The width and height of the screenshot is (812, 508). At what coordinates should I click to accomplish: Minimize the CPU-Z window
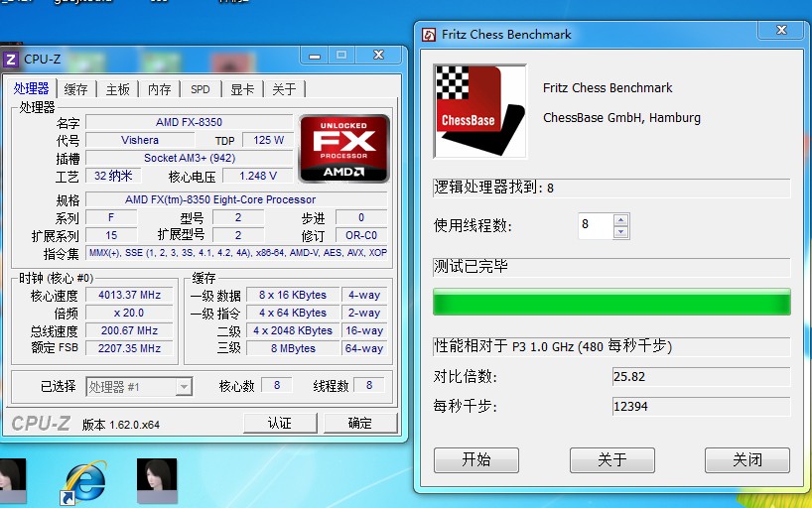pyautogui.click(x=315, y=56)
